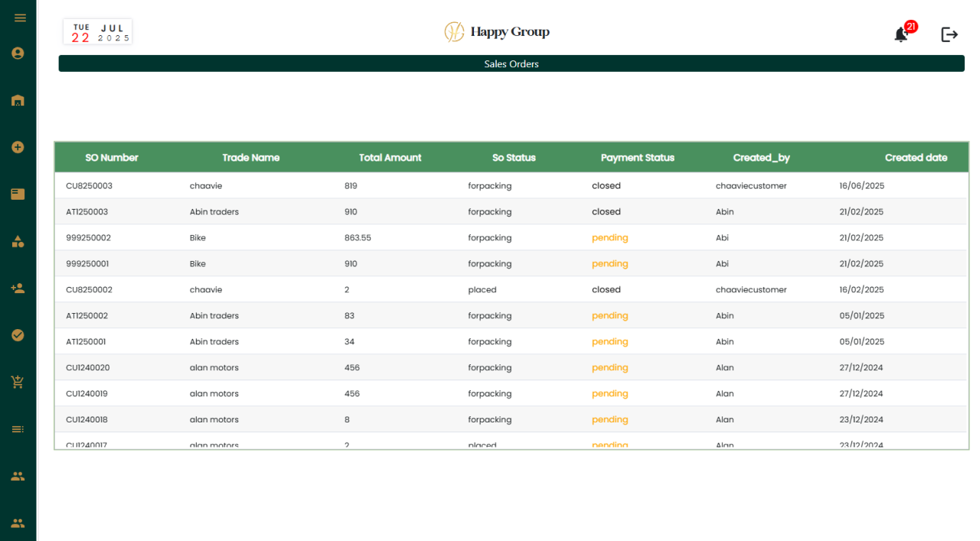The height and width of the screenshot is (541, 980).
Task: Click the placed status in the CU8250002 row
Action: tap(482, 290)
